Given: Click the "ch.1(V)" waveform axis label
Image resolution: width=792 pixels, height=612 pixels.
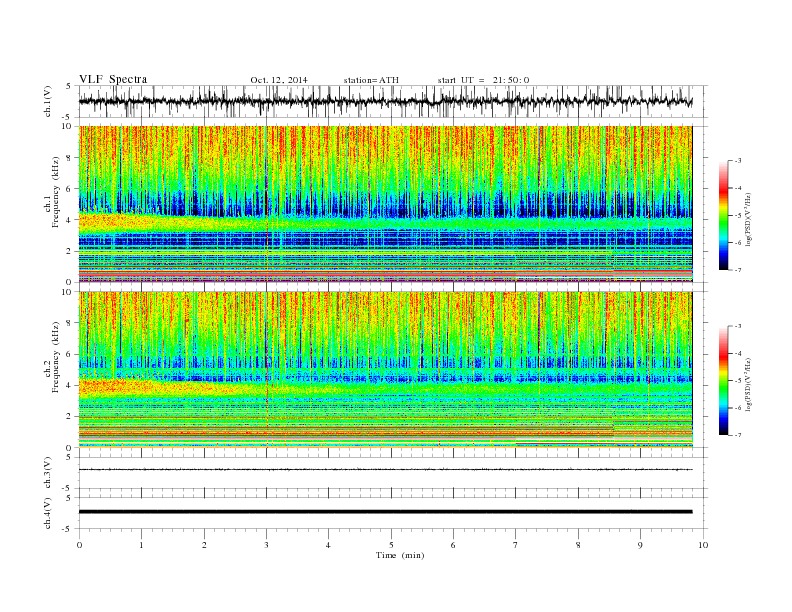Looking at the screenshot, I should click(48, 101).
